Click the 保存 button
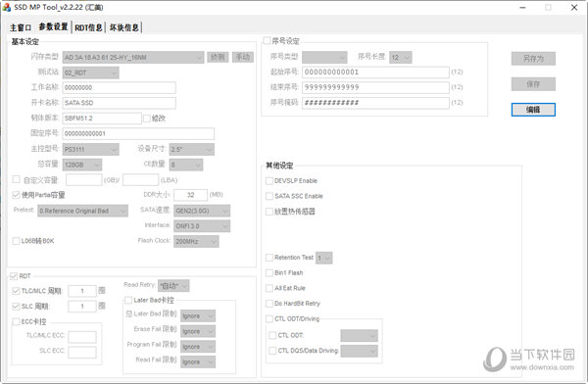This screenshot has width=588, height=384. 533,84
